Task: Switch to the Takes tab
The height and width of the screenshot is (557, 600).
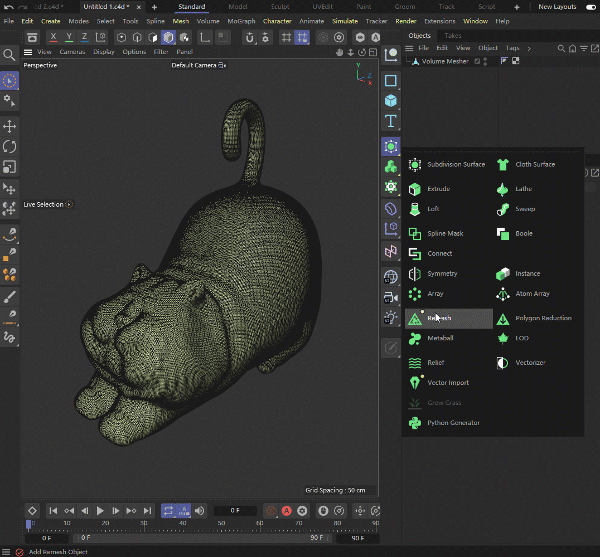Action: [x=453, y=35]
